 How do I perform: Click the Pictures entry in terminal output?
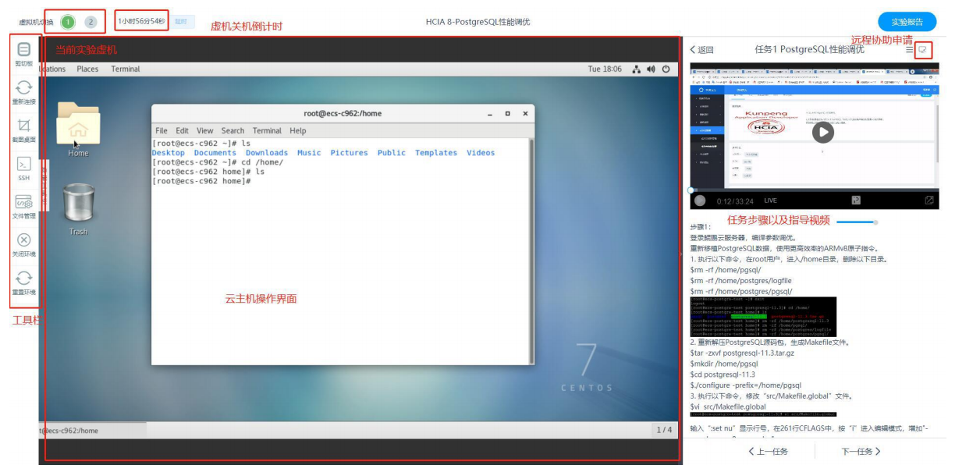tap(349, 153)
